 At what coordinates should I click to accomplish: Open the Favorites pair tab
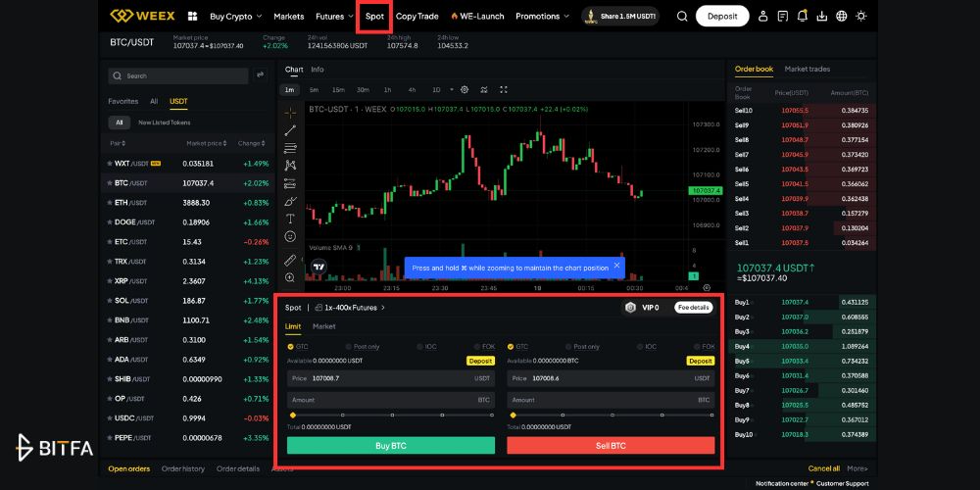pyautogui.click(x=123, y=101)
